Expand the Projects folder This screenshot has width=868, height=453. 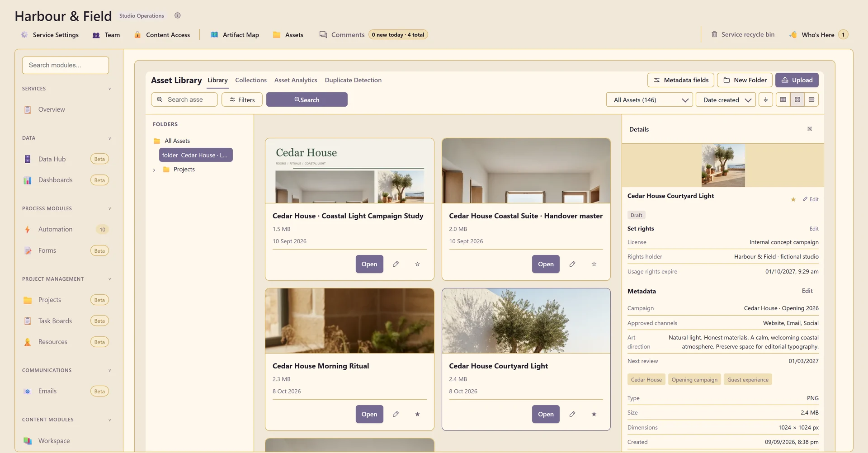tap(154, 170)
